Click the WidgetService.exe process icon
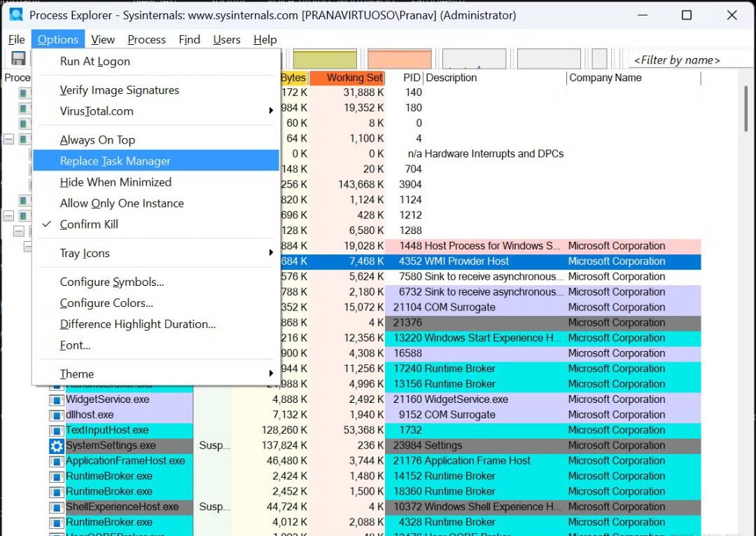Image resolution: width=756 pixels, height=536 pixels. pyautogui.click(x=56, y=399)
